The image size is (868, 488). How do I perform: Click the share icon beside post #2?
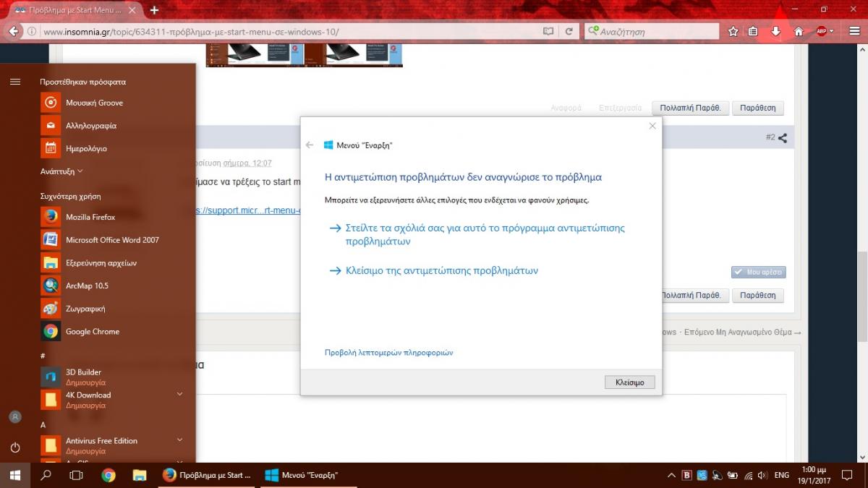(783, 137)
